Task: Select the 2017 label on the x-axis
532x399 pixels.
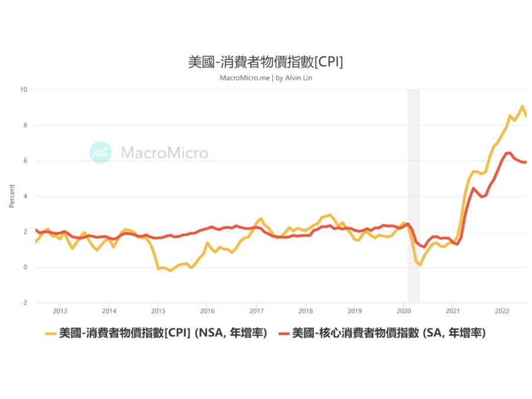Action: (256, 311)
